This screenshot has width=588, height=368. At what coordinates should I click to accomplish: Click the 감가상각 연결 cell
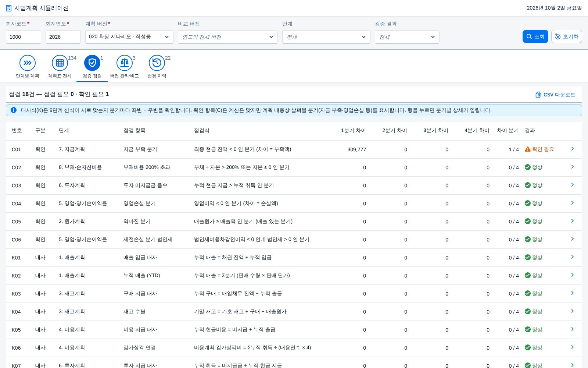pos(140,347)
